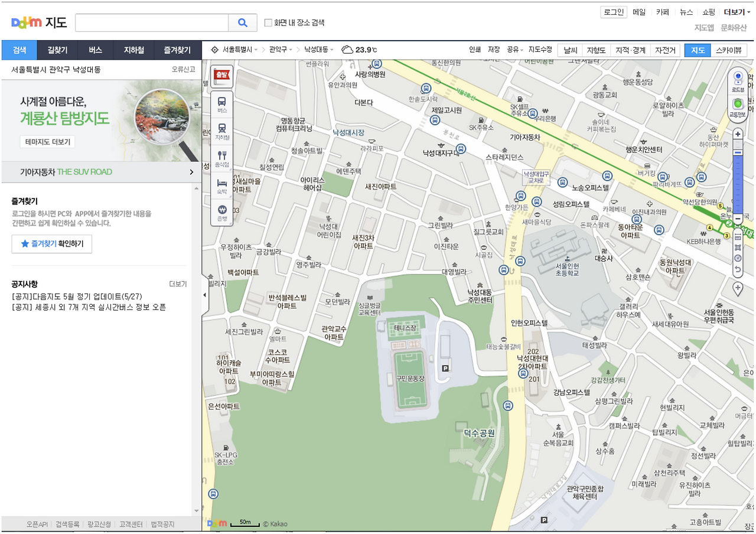Show subway stations using the map's 지하철 category icon
Screen dimensions: 756x534
pos(222,132)
